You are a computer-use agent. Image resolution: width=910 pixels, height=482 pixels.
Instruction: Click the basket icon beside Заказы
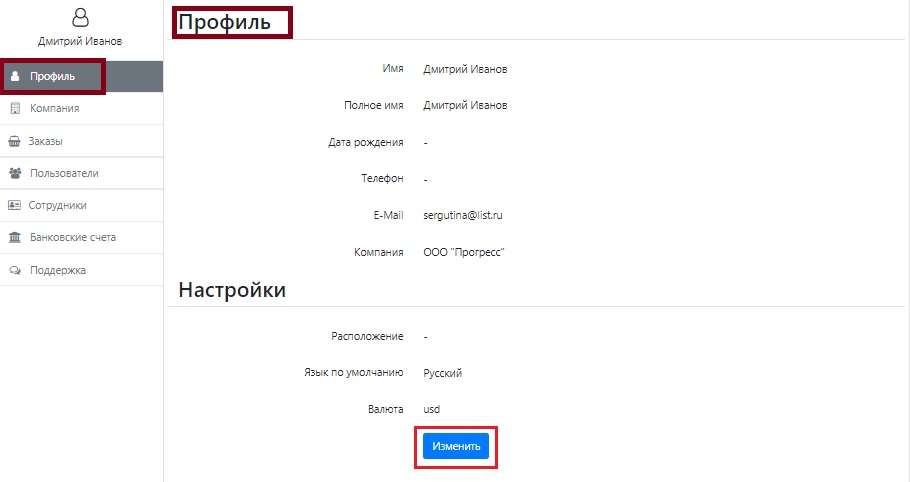(x=14, y=141)
